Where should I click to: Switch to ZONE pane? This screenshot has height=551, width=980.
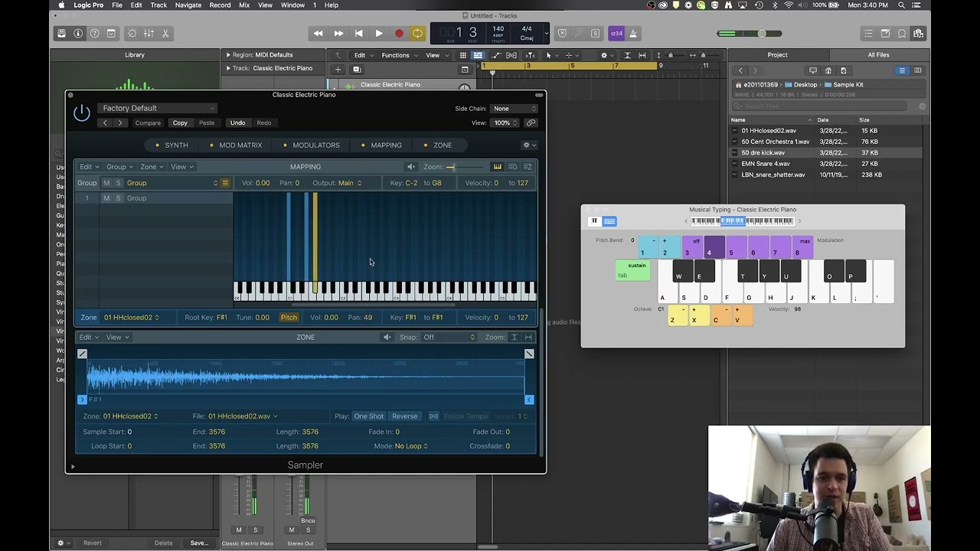(x=437, y=145)
